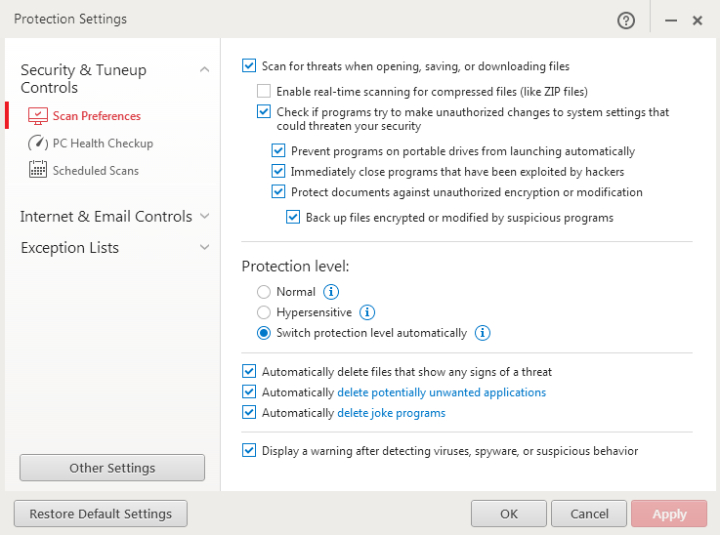The width and height of the screenshot is (720, 535).
Task: Toggle check for unauthorized system settings changes
Action: coord(264,112)
